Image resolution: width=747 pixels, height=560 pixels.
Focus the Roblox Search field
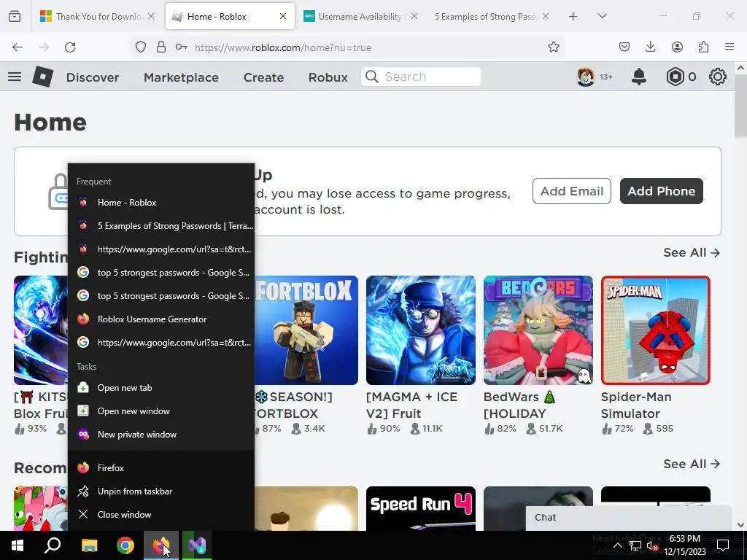pos(421,77)
